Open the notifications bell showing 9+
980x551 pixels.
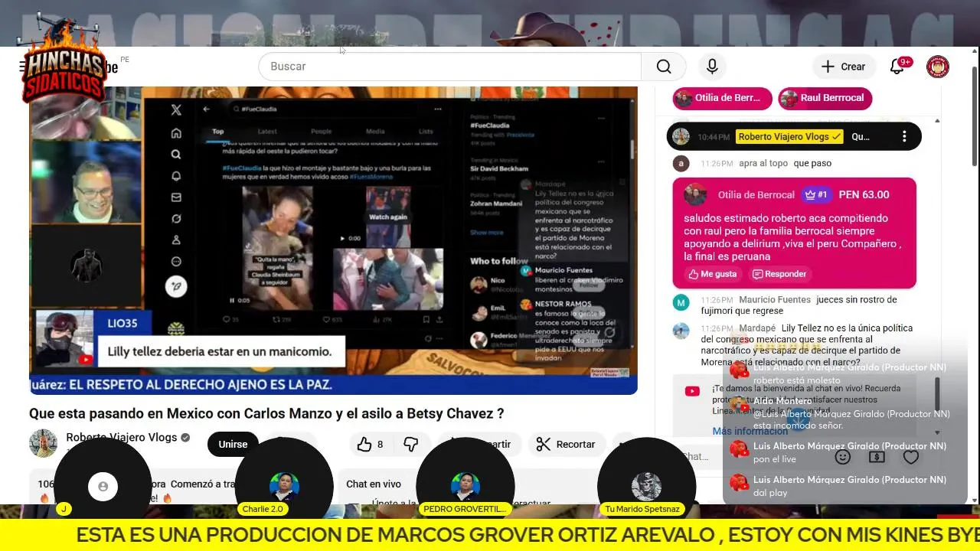(x=897, y=67)
